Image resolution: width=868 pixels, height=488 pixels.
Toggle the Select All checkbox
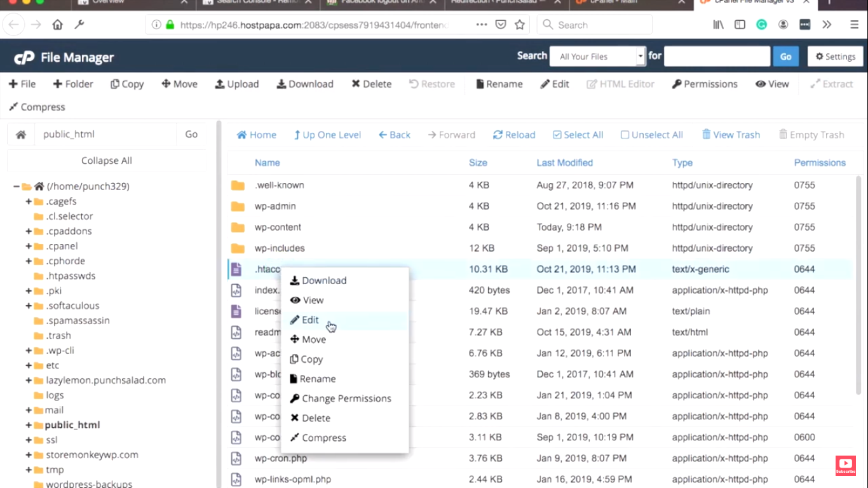click(557, 135)
